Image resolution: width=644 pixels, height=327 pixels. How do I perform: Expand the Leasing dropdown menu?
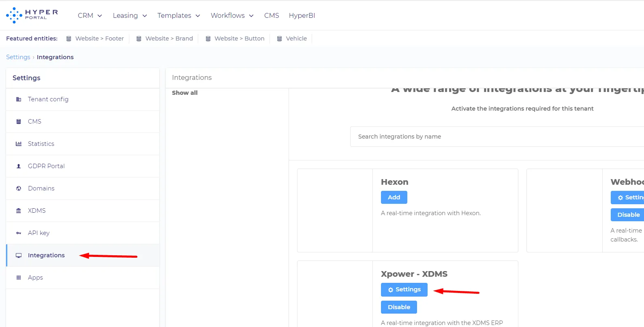(x=130, y=15)
